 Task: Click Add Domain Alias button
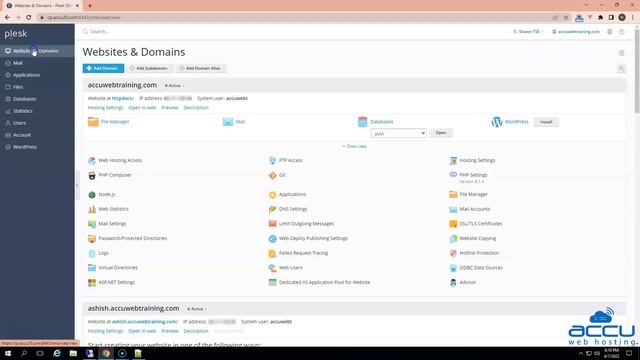[200, 68]
